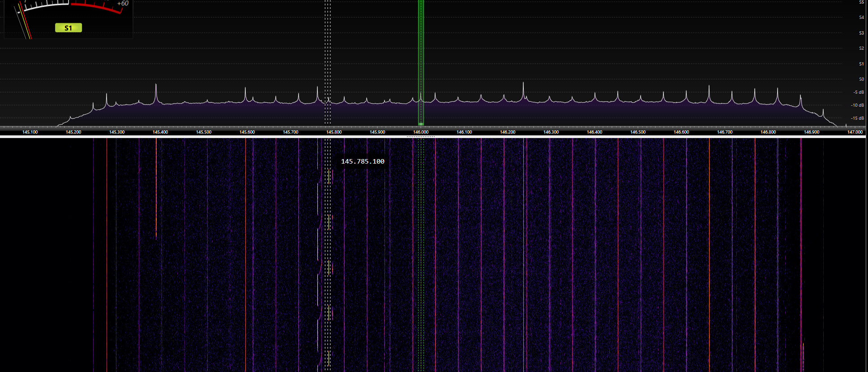868x372 pixels.
Task: Click the 146.500 label on the frequency ruler
Action: [x=638, y=132]
